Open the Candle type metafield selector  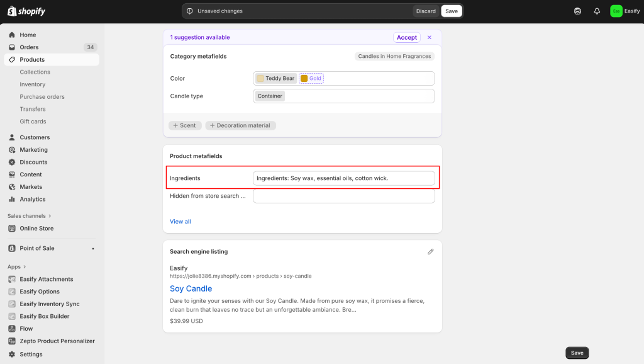pos(358,96)
